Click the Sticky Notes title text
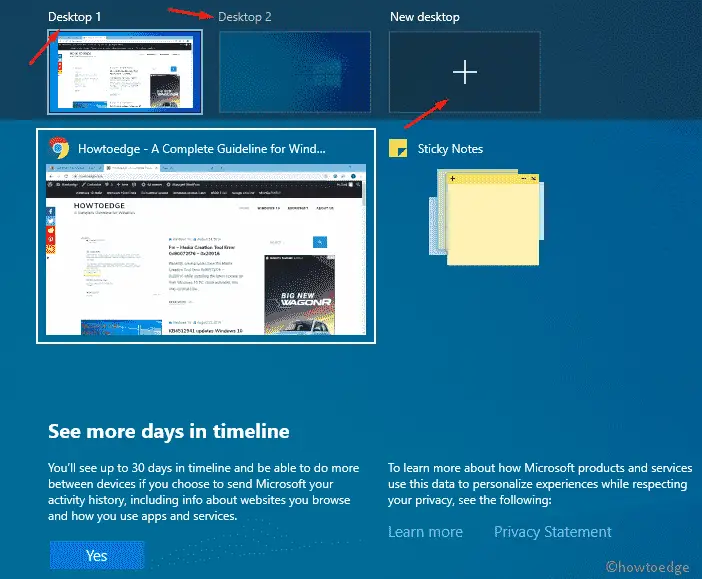This screenshot has height=579, width=702. click(x=450, y=149)
